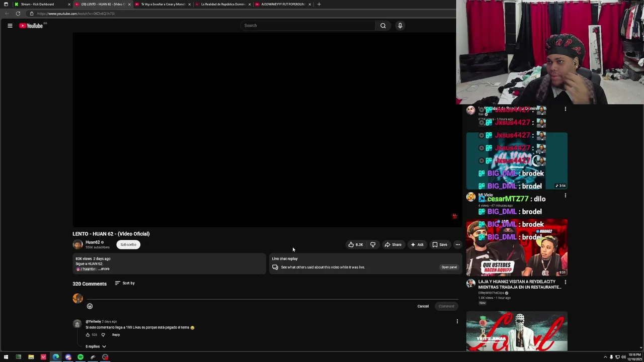Select the LENTO - HUAN 62 browser tab
Viewport: 644px width, 362px height.
[102, 4]
